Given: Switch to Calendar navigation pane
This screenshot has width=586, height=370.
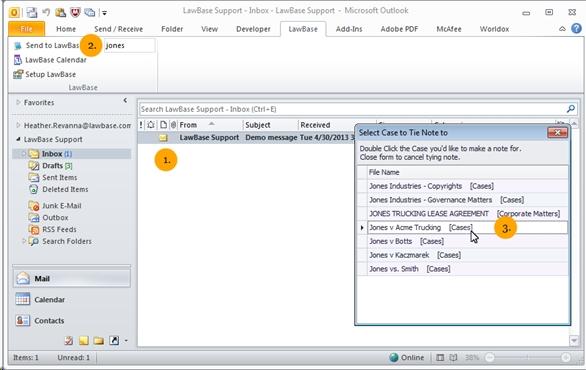Looking at the screenshot, I should [x=72, y=300].
